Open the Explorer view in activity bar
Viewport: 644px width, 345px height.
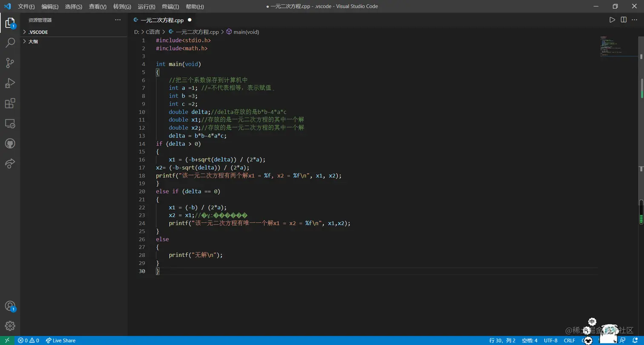10,23
